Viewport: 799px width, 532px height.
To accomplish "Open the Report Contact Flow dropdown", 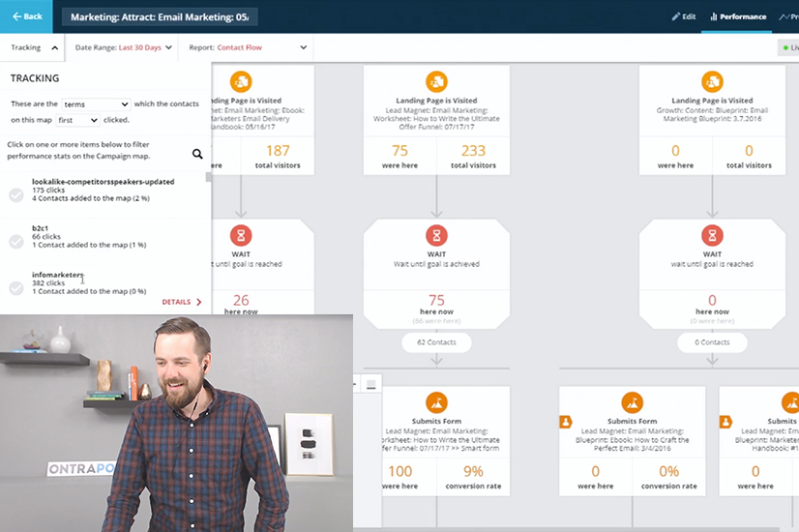I will [247, 47].
